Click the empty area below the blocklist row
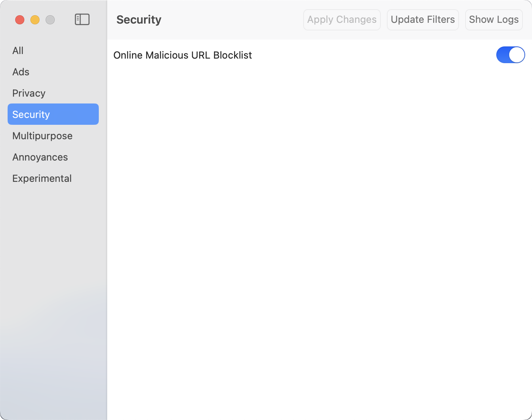 point(319,228)
